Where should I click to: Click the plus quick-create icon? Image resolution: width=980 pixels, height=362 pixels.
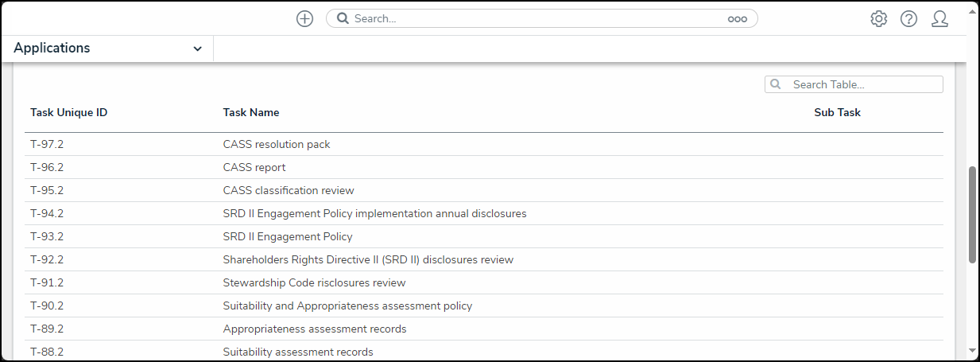(304, 19)
